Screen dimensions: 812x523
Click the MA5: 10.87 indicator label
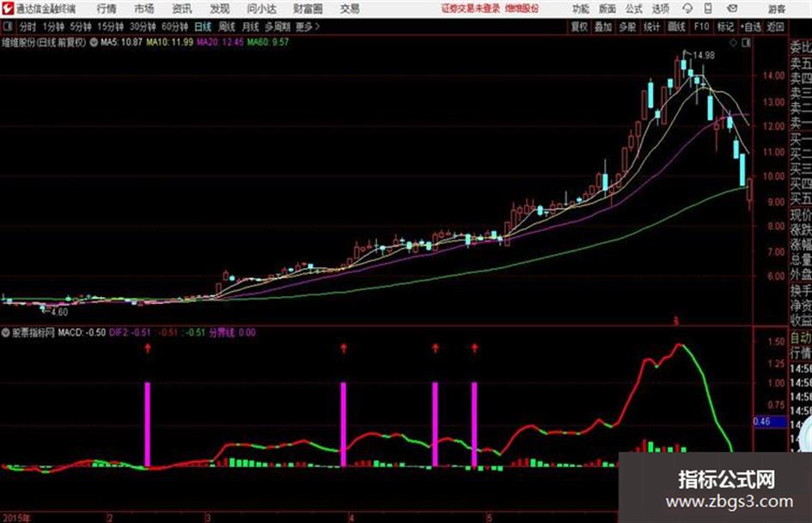coord(121,42)
